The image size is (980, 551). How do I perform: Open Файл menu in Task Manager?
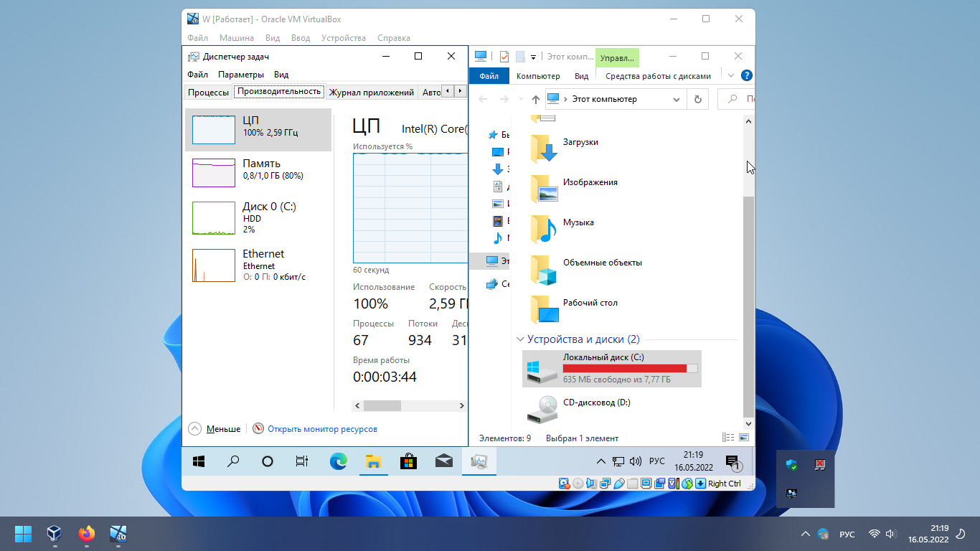click(x=198, y=75)
